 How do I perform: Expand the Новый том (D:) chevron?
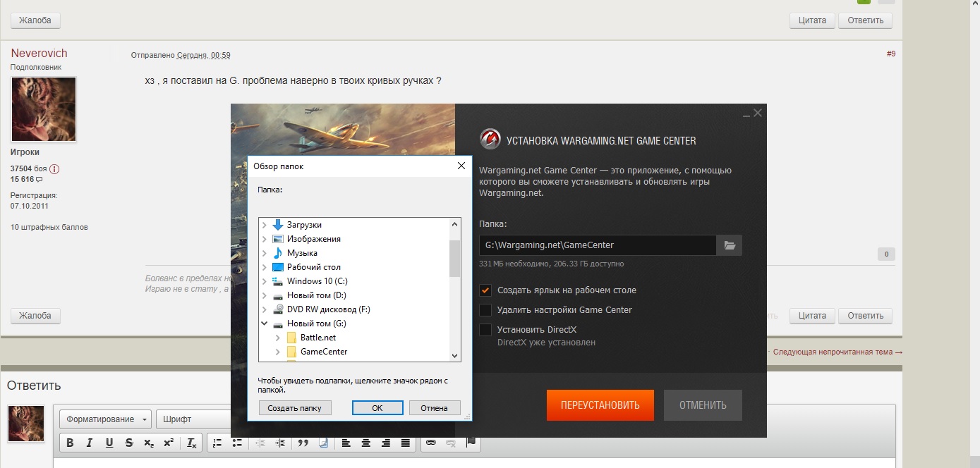[265, 295]
